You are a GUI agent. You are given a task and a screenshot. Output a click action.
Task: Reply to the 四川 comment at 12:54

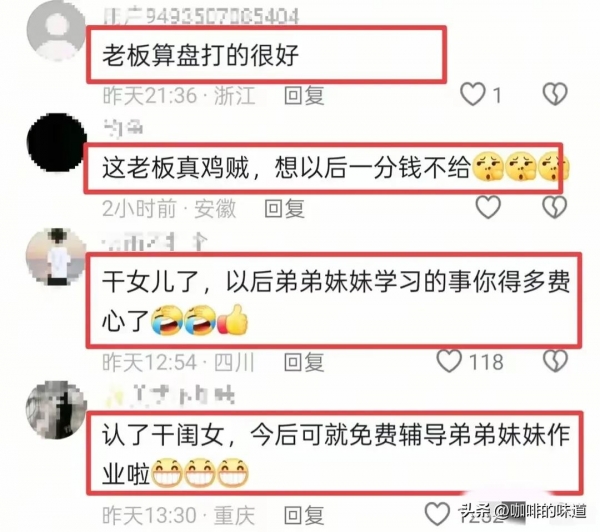(x=304, y=362)
